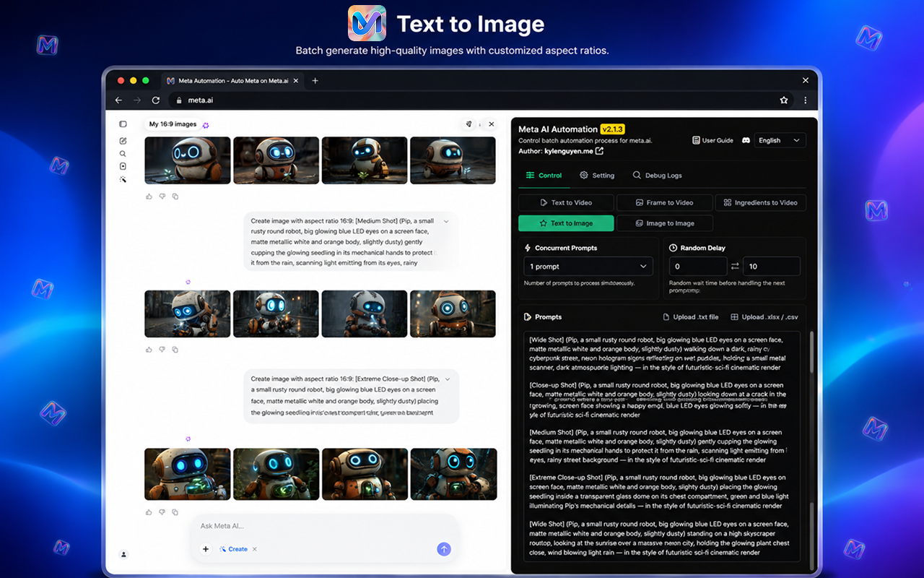Toggle the meta.ai sidebar panel icon
Viewport: 924px width, 578px height.
tap(123, 124)
